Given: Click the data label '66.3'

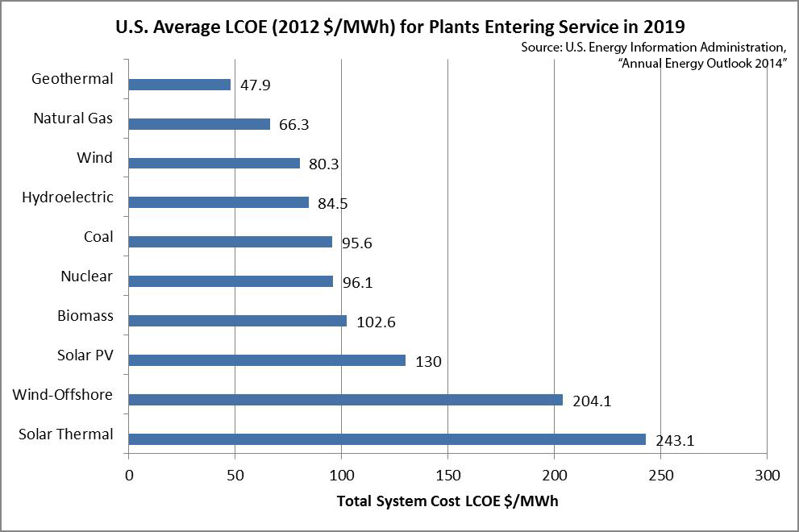Looking at the screenshot, I should coord(294,125).
